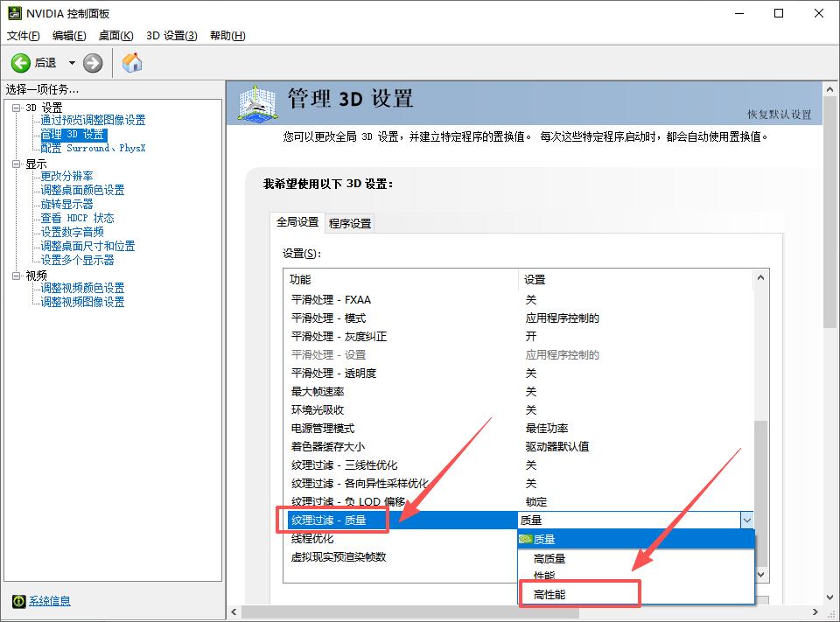The height and width of the screenshot is (622, 840).
Task: Click the NVIDIA logo in the title bar
Action: (15, 13)
